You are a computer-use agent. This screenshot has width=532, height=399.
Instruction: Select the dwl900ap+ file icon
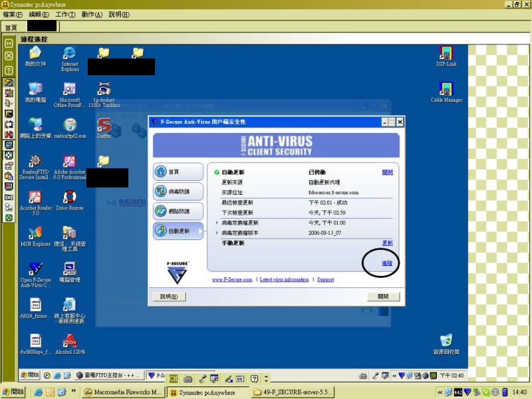[35, 344]
